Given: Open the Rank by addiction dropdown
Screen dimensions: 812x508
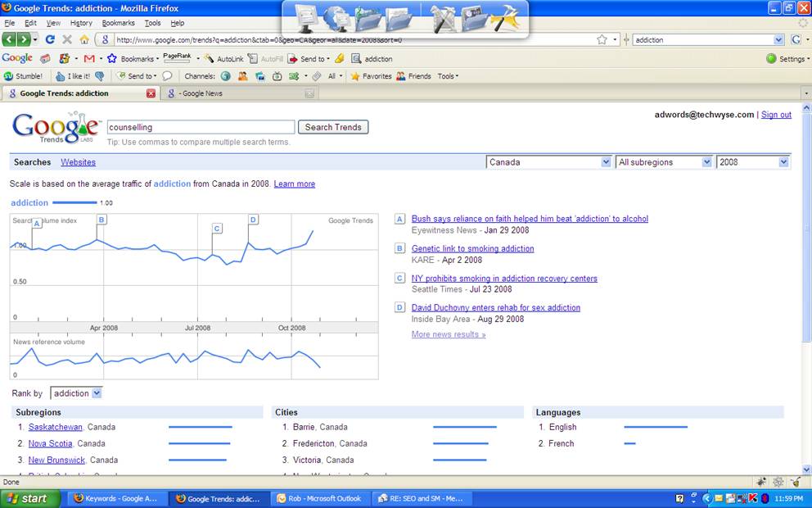Looking at the screenshot, I should (76, 393).
